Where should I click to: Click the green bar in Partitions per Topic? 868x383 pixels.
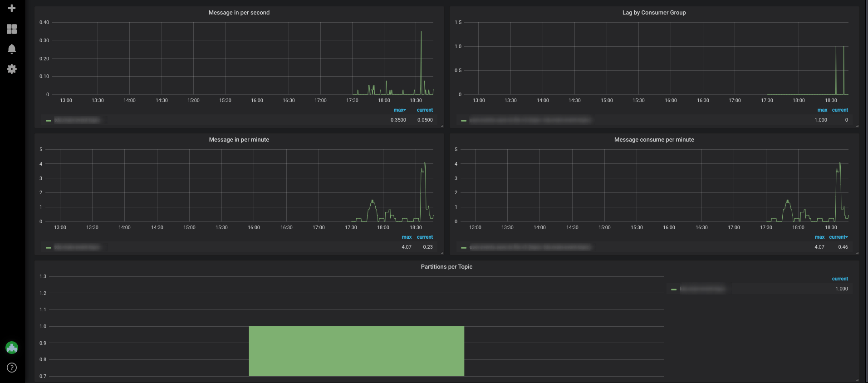coord(357,351)
